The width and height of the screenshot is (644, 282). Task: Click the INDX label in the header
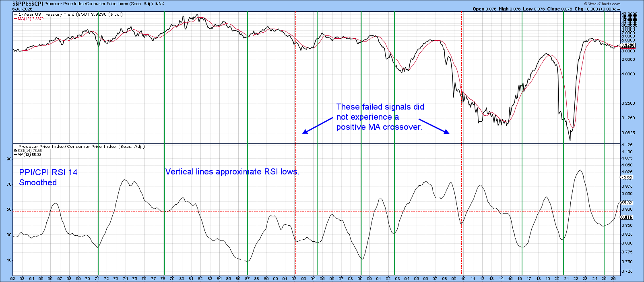[x=160, y=4]
